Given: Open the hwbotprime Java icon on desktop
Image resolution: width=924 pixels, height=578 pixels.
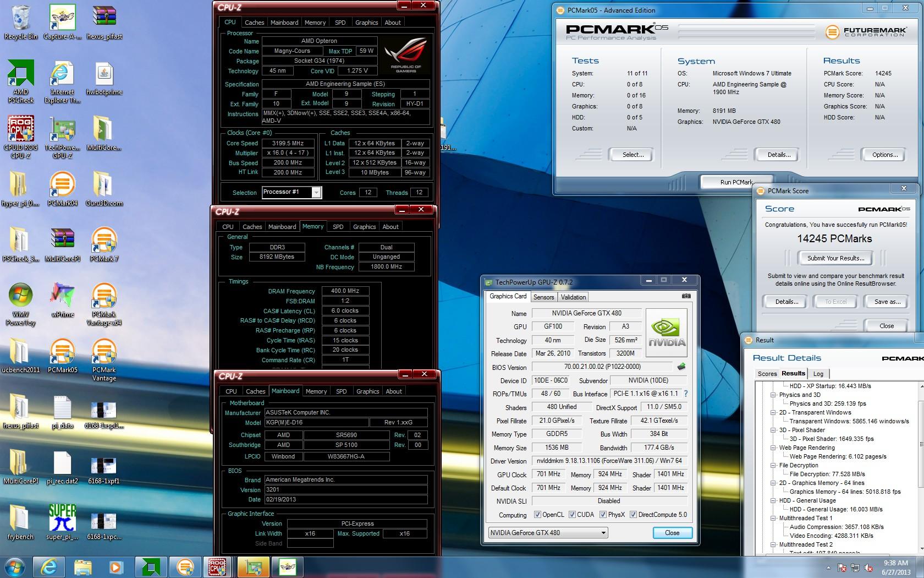Looking at the screenshot, I should tap(104, 78).
